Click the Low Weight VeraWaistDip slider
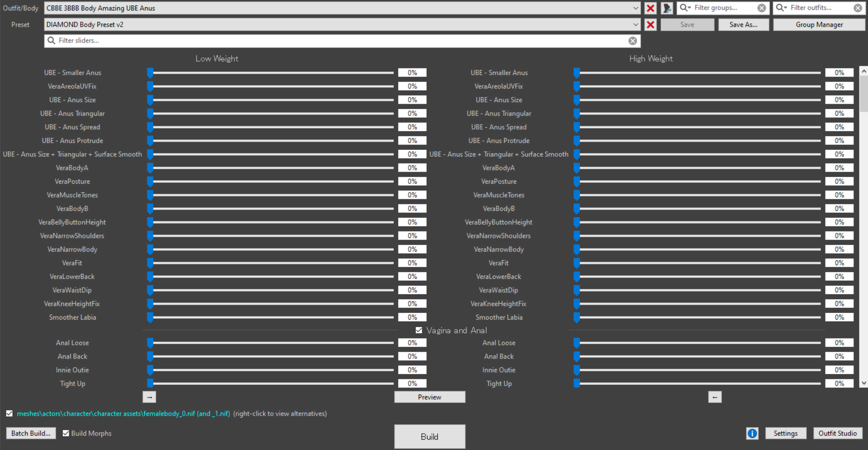 click(271, 290)
